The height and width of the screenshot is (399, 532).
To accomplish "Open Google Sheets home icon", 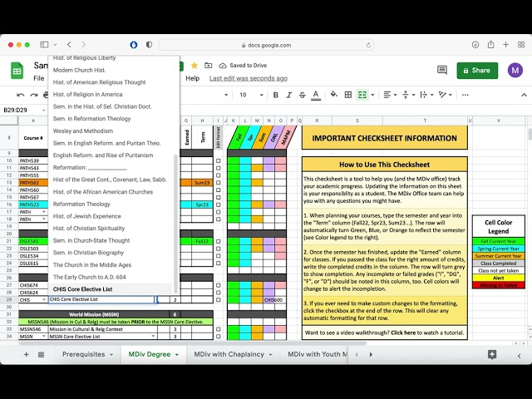I will [x=17, y=71].
